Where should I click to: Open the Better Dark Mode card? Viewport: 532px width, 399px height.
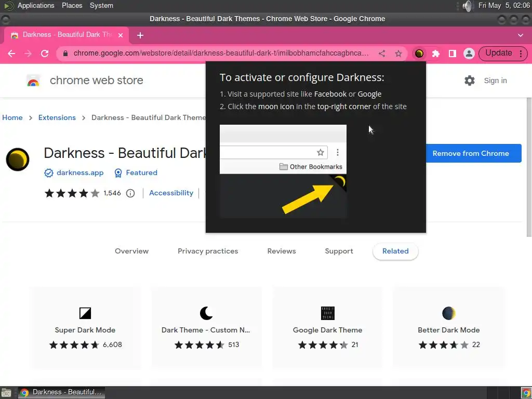[448, 328]
